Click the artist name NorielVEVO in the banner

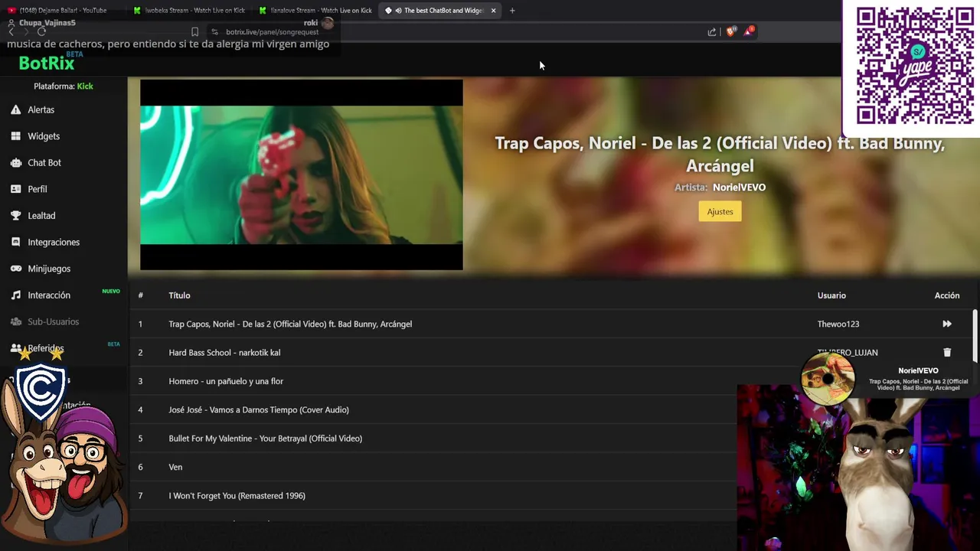click(739, 187)
